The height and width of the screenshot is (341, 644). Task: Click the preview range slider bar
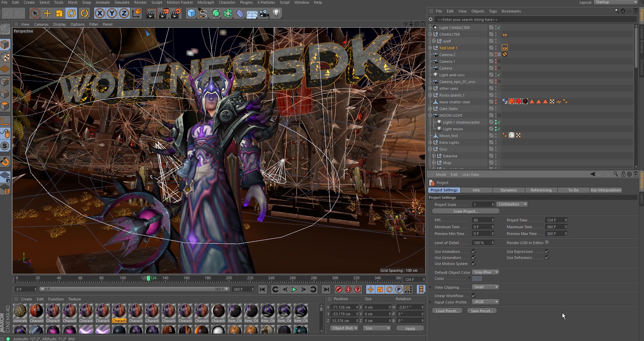(135, 289)
